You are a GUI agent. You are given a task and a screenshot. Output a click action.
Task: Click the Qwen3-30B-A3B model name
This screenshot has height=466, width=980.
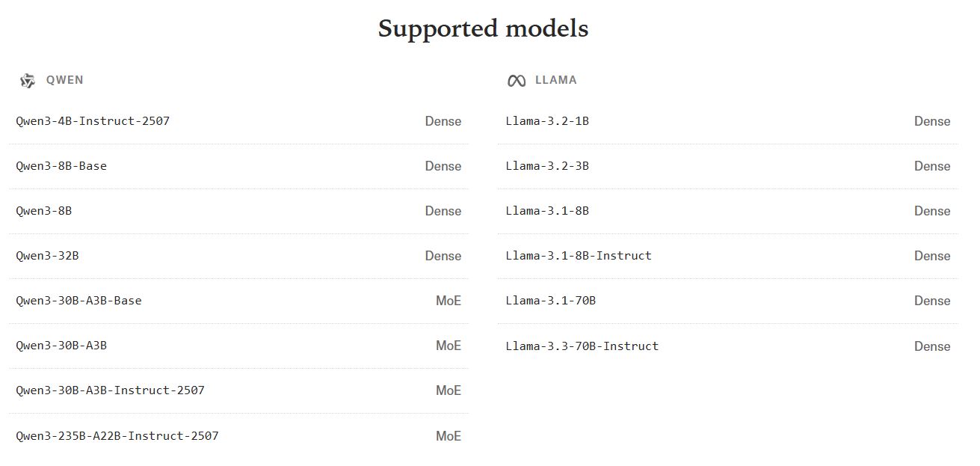pyautogui.click(x=61, y=346)
